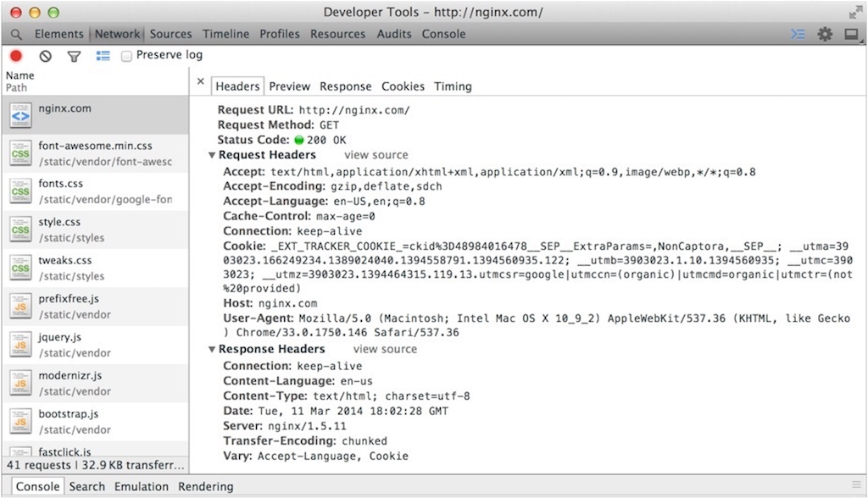
Task: Change dock side with the dock icon
Action: pos(851,35)
